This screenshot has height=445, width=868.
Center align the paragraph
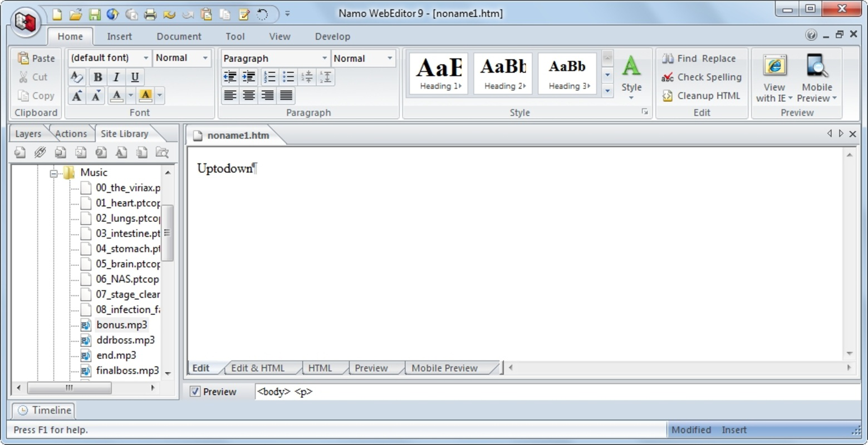coord(249,96)
